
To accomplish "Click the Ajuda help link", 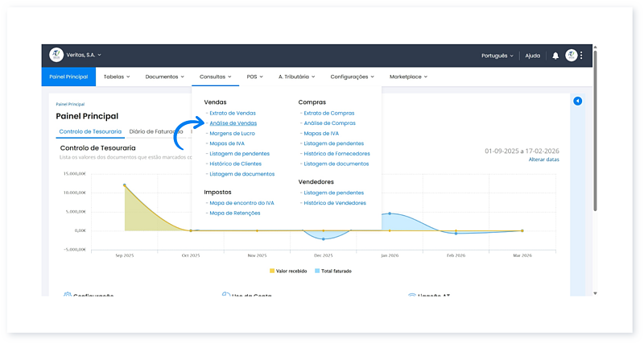I will click(x=532, y=56).
